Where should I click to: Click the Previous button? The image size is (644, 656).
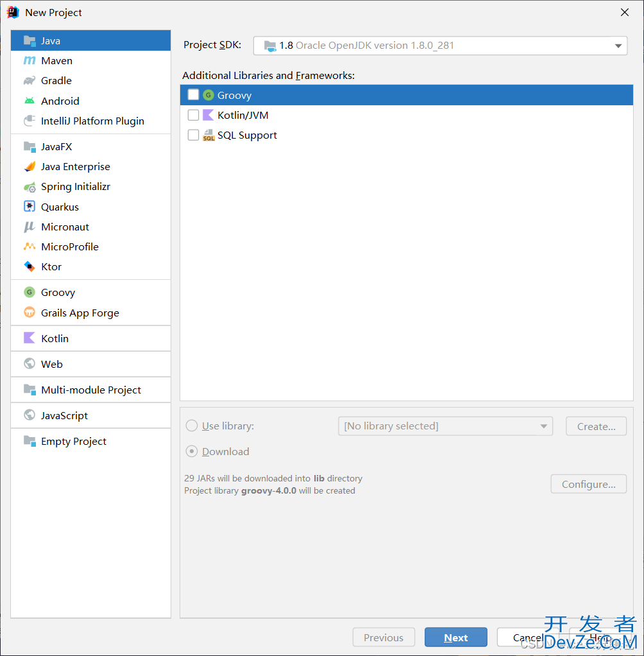(x=384, y=637)
